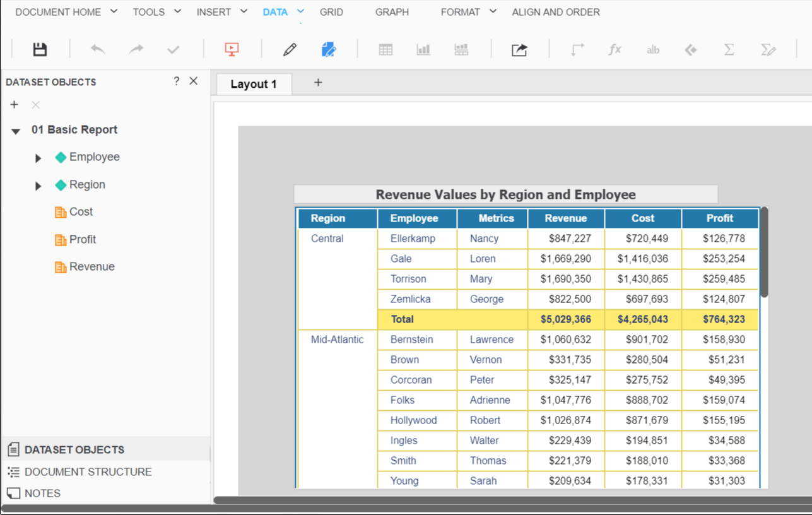This screenshot has width=812, height=515.
Task: Open the DOCUMENT STRUCTURE panel
Action: point(88,471)
